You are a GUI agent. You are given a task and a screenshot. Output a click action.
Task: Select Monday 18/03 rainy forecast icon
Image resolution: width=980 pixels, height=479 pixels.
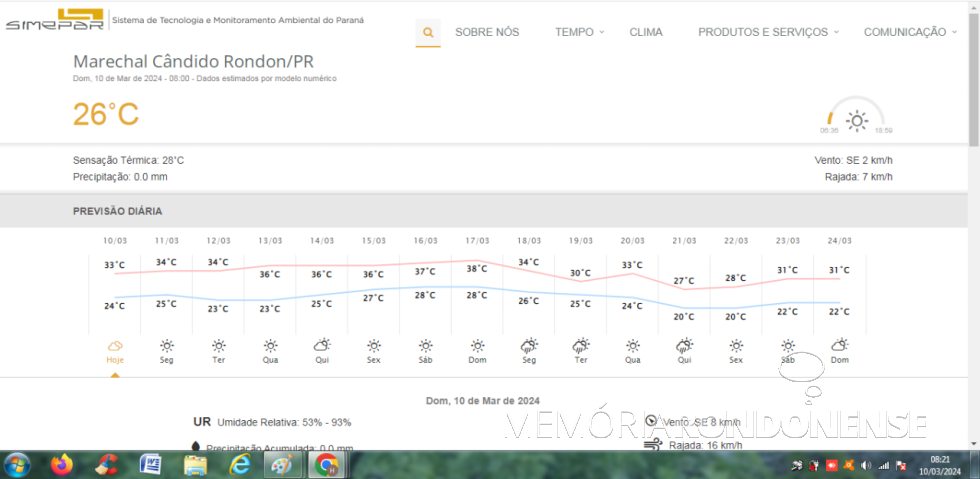point(529,345)
